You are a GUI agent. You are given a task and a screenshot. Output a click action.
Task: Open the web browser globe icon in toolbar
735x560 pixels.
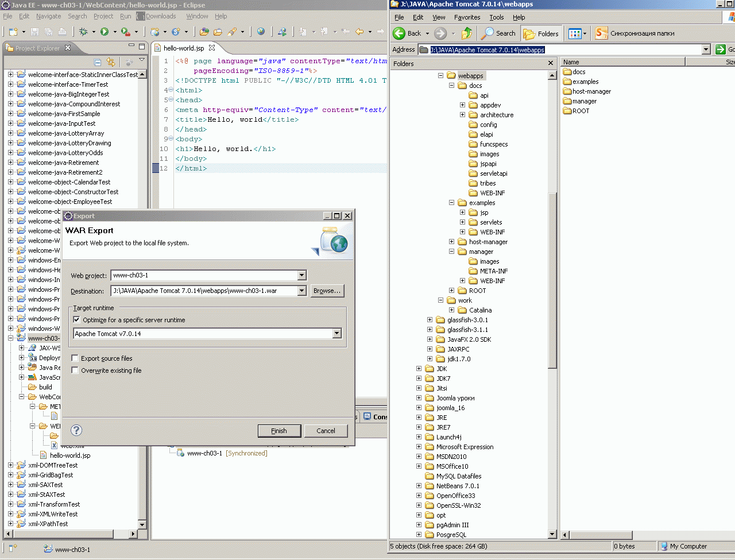tap(261, 32)
